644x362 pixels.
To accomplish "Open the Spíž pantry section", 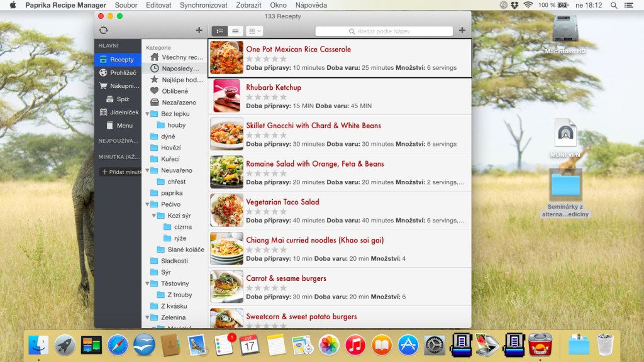I will pyautogui.click(x=118, y=99).
